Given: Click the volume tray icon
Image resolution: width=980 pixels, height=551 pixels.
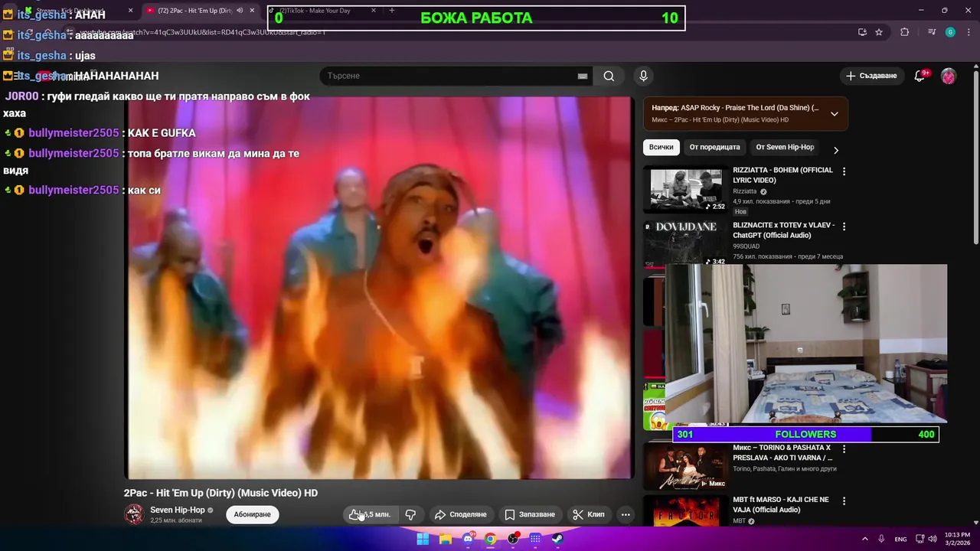Looking at the screenshot, I should coord(933,539).
